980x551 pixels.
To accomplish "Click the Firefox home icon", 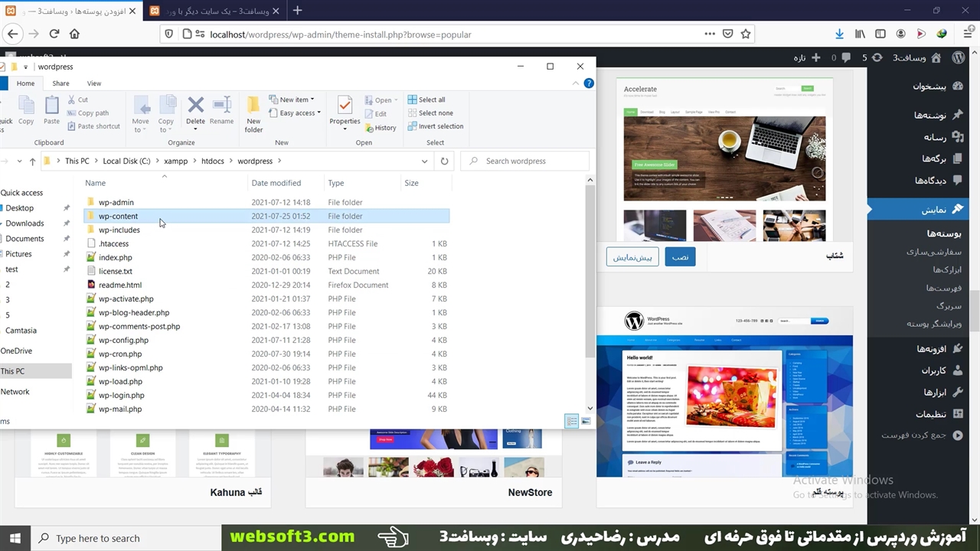I will pyautogui.click(x=74, y=34).
